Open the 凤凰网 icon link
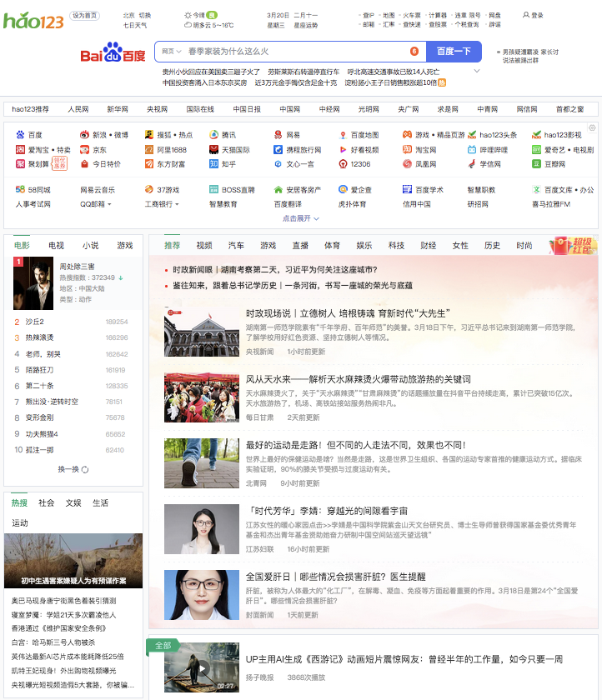Screen dimensions: 602x700 click(x=407, y=164)
